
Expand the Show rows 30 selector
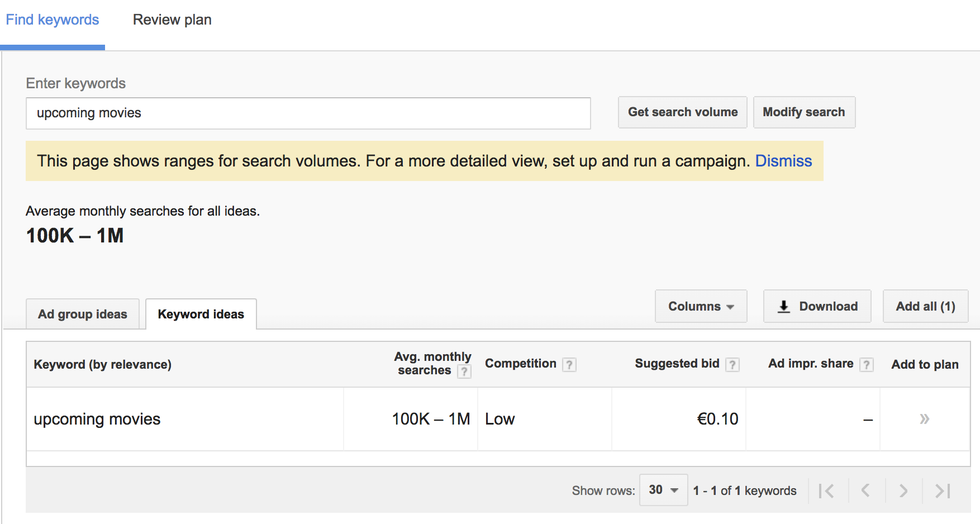663,490
